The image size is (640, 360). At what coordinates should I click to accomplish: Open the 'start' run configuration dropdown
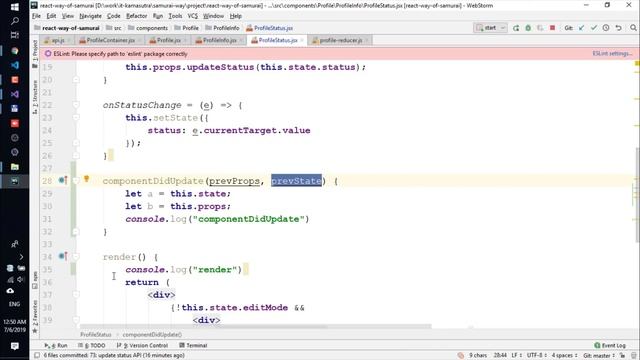[490, 28]
